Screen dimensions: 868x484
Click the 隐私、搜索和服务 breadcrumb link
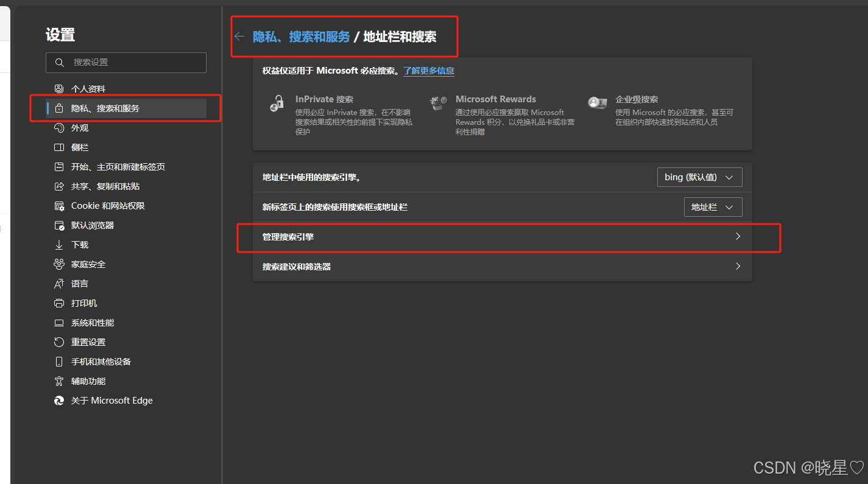(302, 37)
